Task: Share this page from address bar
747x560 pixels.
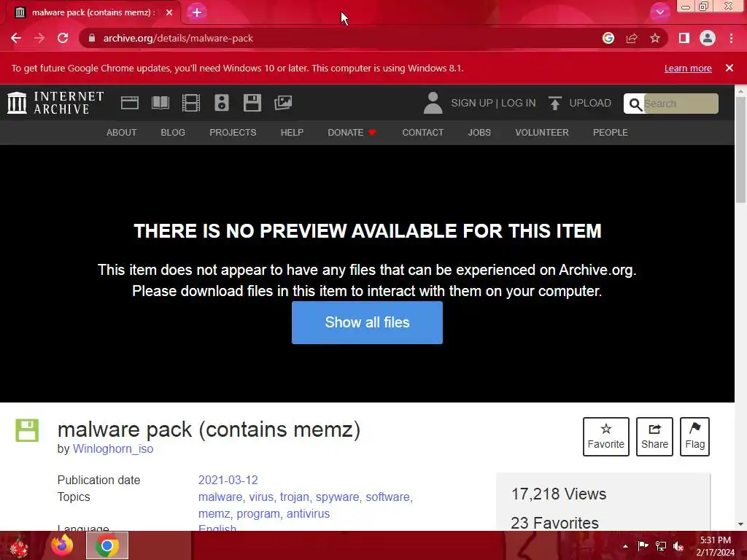Action: click(632, 38)
